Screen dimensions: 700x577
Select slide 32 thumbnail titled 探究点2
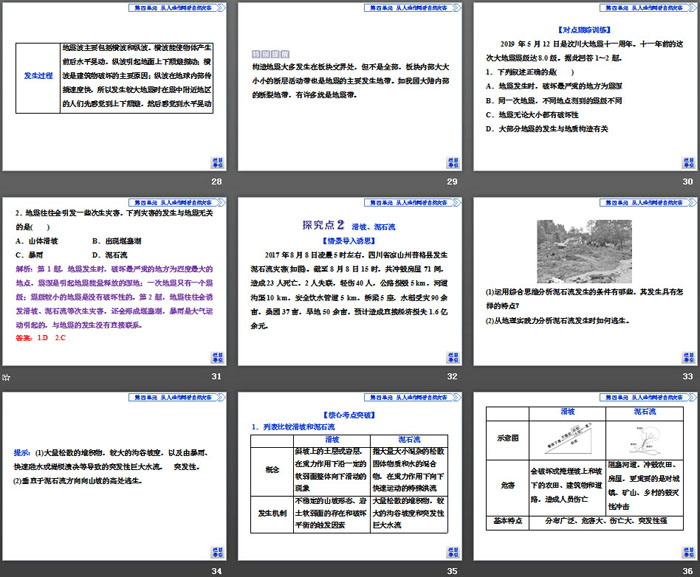[x=350, y=282]
